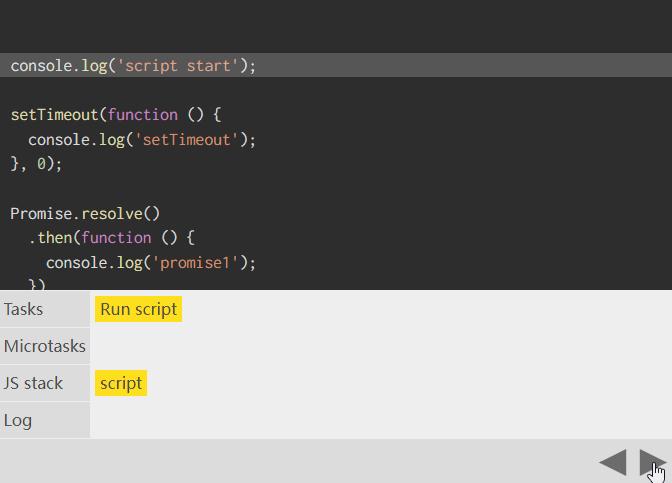Image resolution: width=672 pixels, height=483 pixels.
Task: Select the yellow Run script task item
Action: point(139,309)
